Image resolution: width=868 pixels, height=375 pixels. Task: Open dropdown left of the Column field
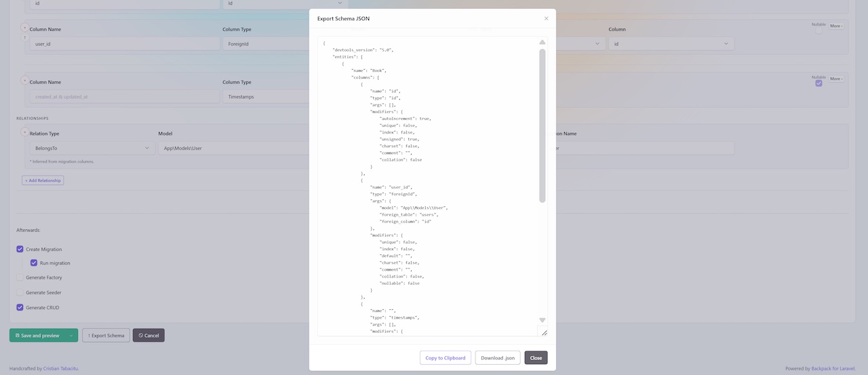pyautogui.click(x=580, y=43)
